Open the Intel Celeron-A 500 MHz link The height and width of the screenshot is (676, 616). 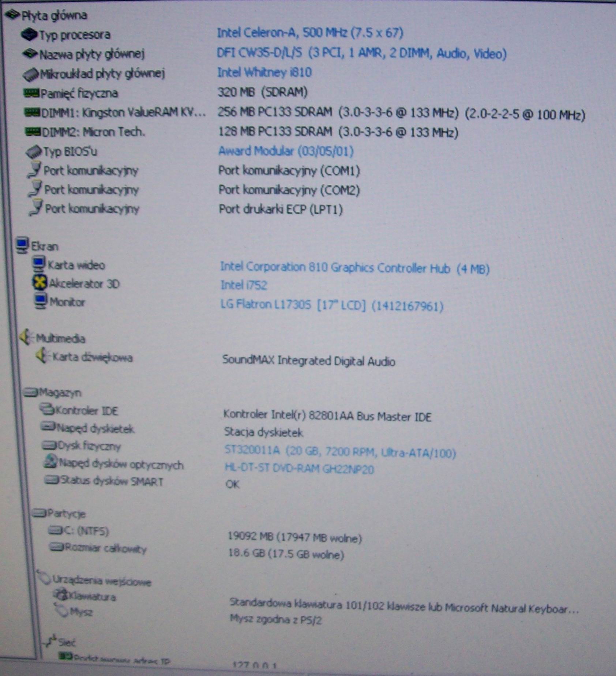(x=310, y=33)
